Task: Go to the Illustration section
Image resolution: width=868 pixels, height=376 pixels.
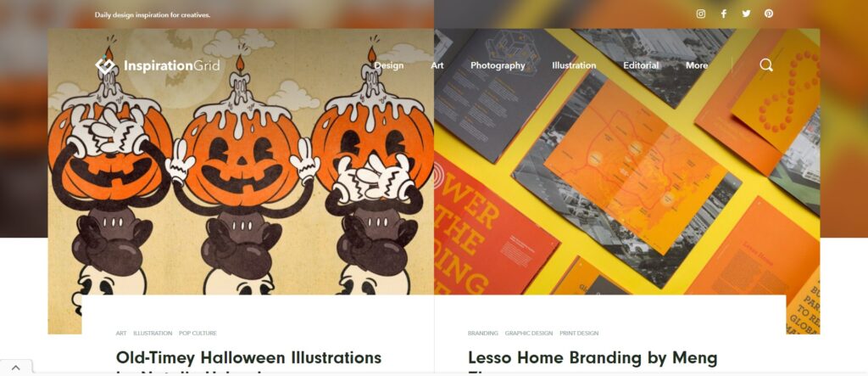Action: (574, 65)
